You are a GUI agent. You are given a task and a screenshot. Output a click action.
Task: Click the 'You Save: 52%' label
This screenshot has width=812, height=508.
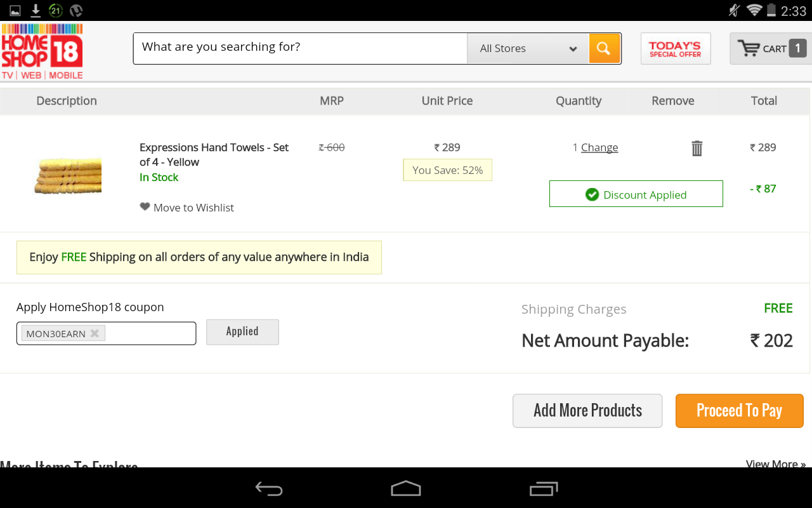[x=448, y=170]
